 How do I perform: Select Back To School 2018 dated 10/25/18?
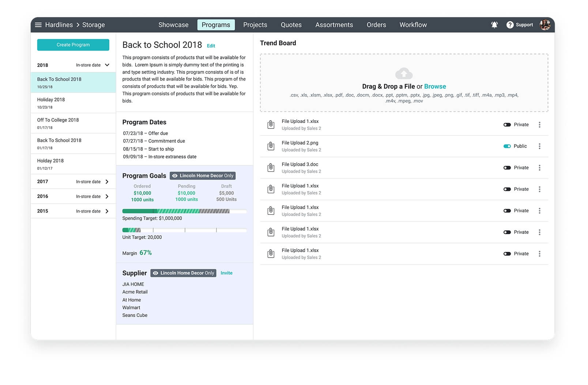coord(73,82)
